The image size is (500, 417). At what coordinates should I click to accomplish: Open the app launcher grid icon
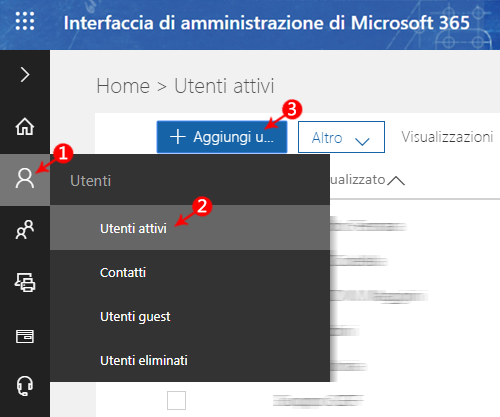click(25, 21)
